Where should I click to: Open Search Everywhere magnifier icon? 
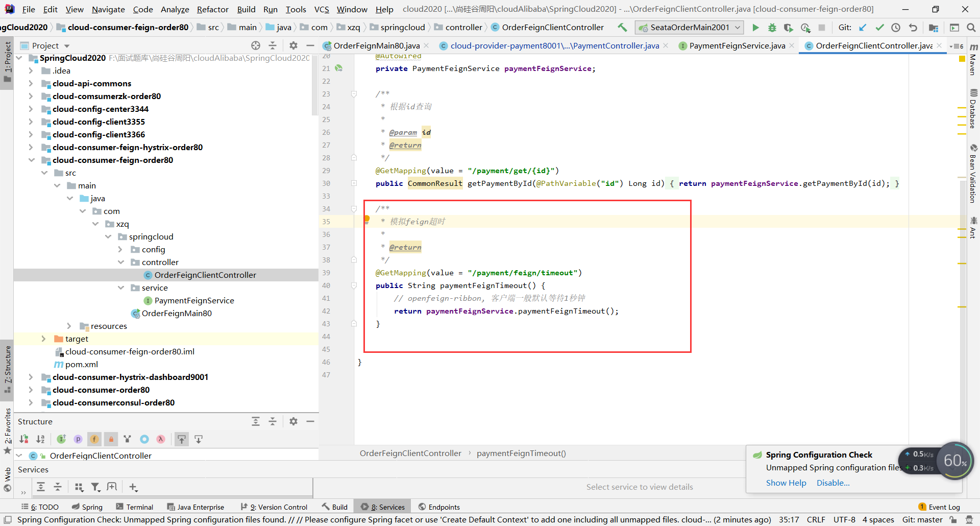971,28
